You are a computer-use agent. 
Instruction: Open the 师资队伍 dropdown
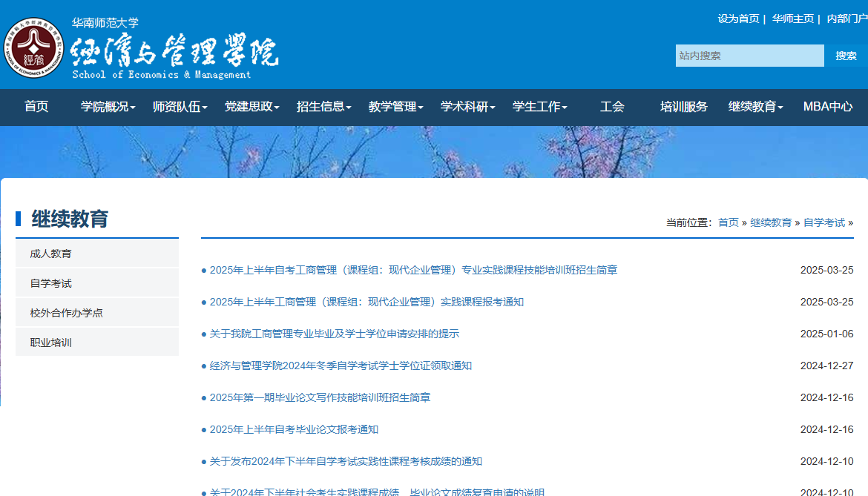tap(181, 107)
